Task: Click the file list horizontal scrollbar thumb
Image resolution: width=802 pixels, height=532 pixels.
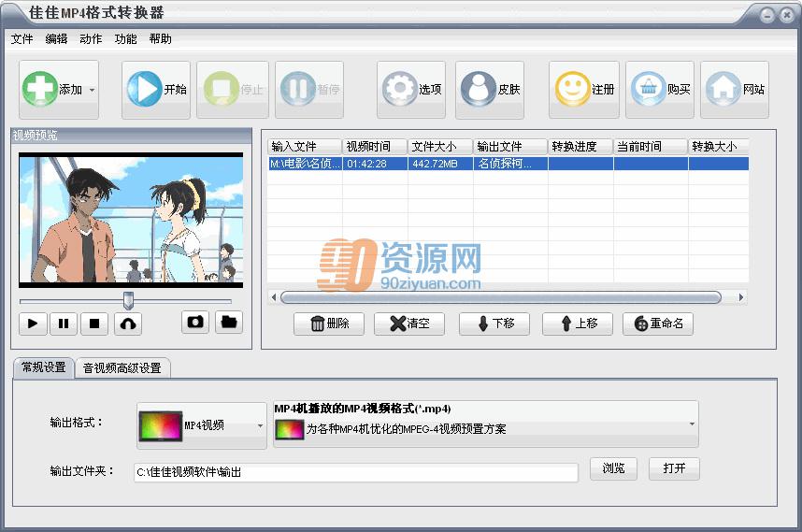Action: [501, 297]
